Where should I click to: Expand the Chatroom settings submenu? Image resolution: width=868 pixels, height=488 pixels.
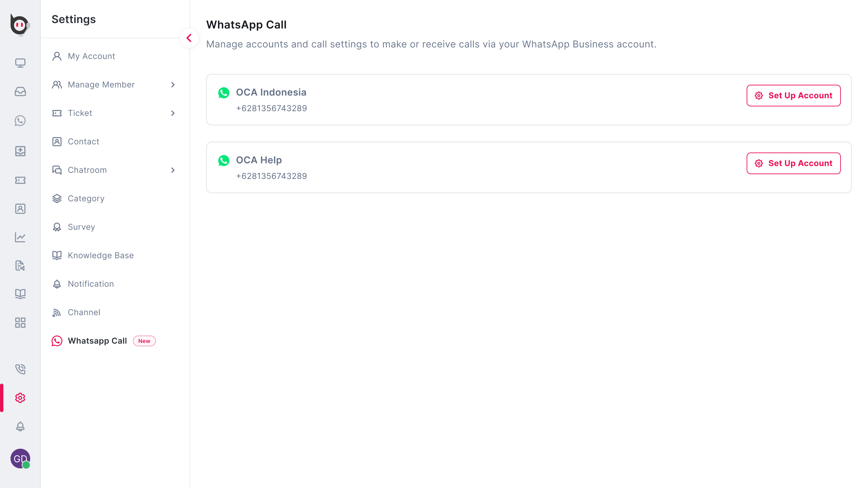tap(173, 170)
